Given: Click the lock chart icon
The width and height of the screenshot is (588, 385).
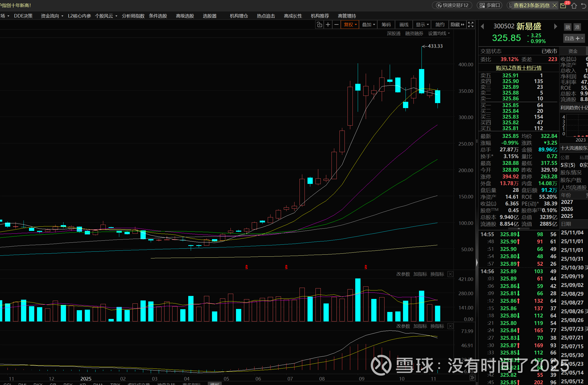Looking at the screenshot, I should 319,25.
